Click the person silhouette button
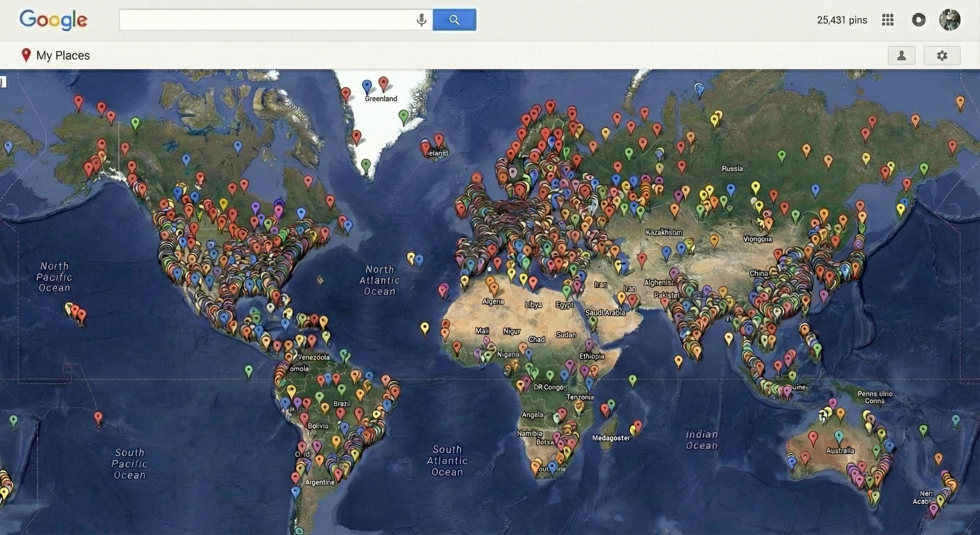 (x=901, y=56)
